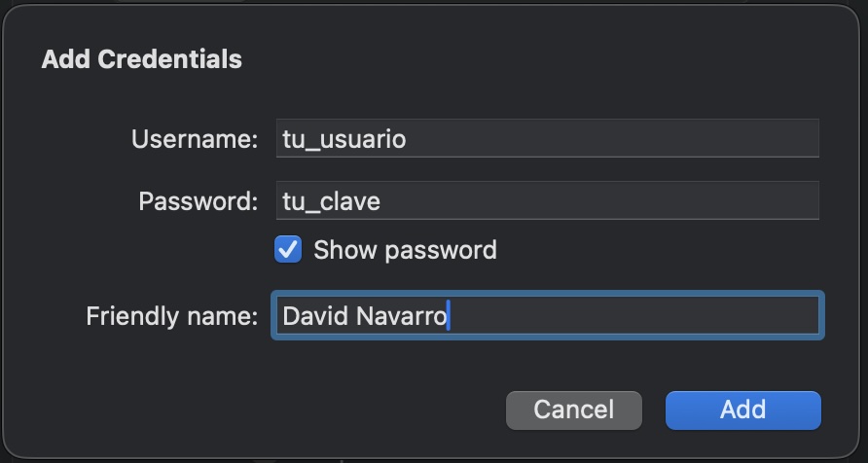Click the word "password" beside the checkbox

(x=441, y=250)
